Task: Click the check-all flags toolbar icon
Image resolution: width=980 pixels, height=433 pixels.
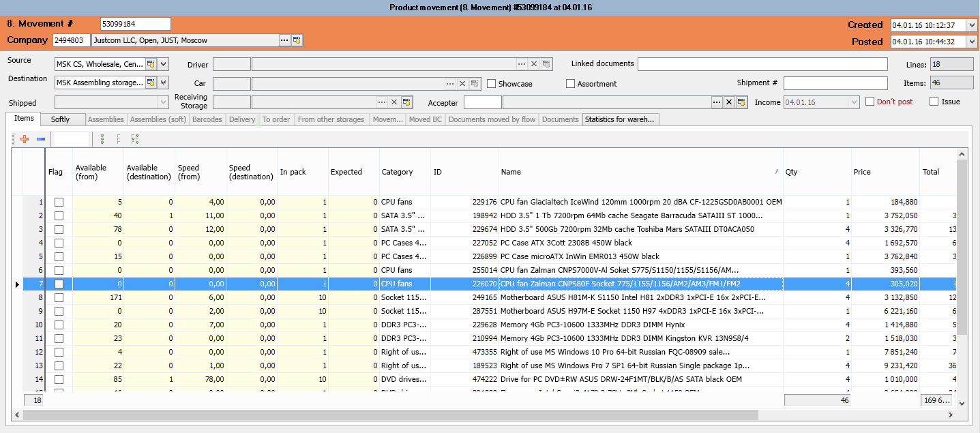Action: click(x=102, y=139)
